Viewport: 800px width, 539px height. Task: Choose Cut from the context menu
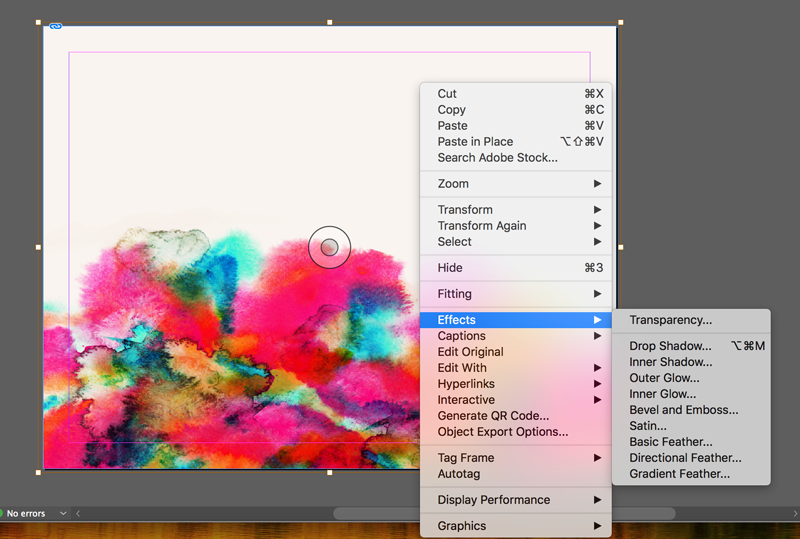coord(447,94)
